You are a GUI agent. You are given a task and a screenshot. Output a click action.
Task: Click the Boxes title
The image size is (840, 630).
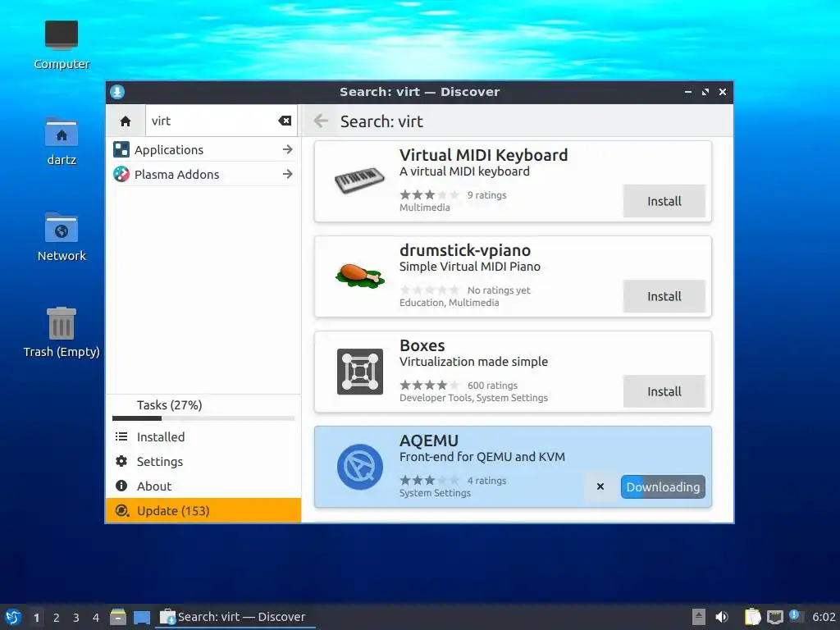[x=422, y=345]
